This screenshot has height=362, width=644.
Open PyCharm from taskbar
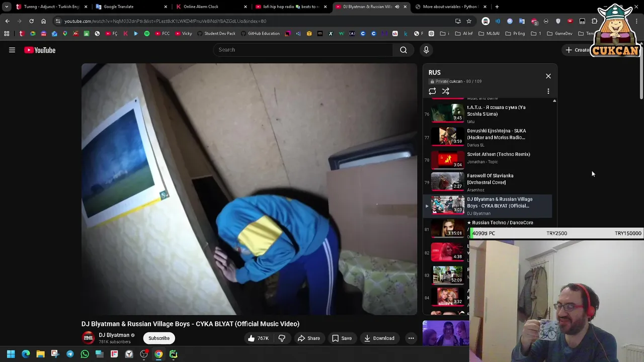tap(173, 354)
